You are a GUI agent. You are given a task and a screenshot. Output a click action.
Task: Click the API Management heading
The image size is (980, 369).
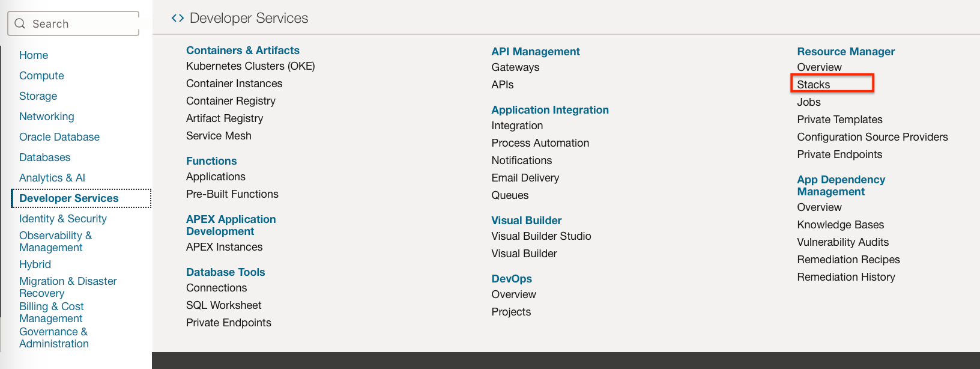pyautogui.click(x=536, y=52)
